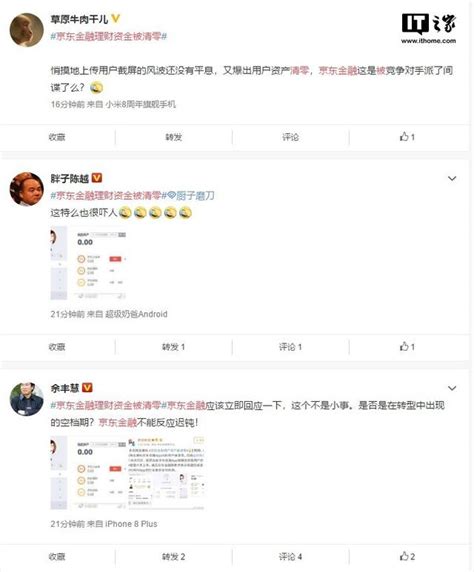Click 评论 under 草原牛肉干儿's post
The height and width of the screenshot is (572, 474).
[x=290, y=137]
